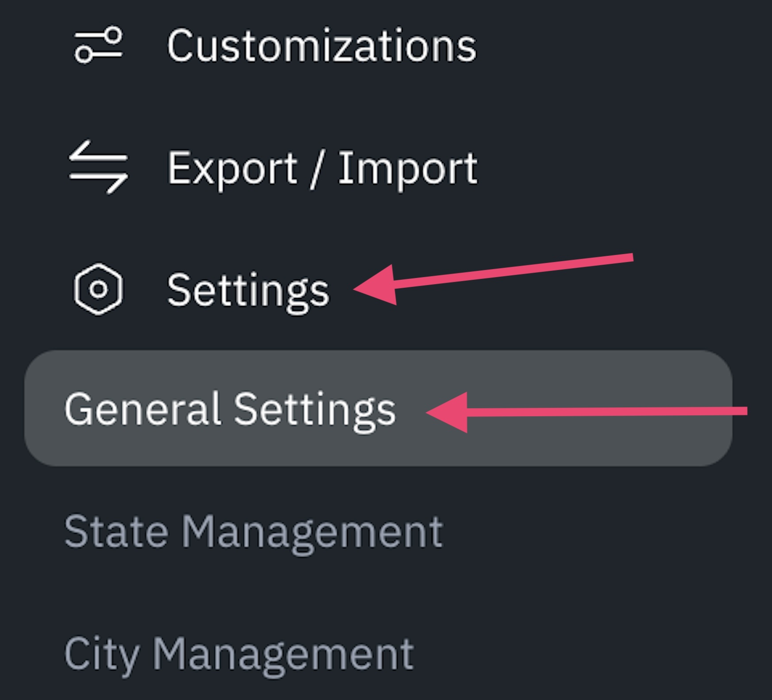Open the State Management page
The image size is (772, 700).
coord(253,532)
